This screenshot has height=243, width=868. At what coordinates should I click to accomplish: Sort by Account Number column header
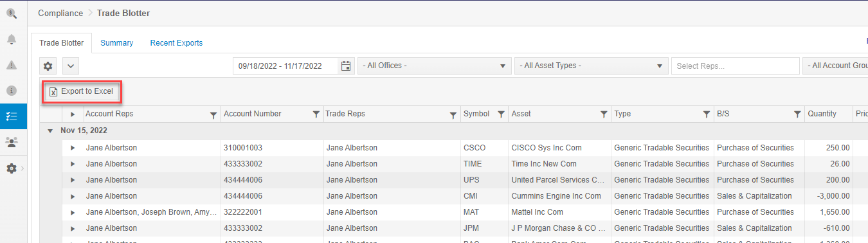click(252, 114)
